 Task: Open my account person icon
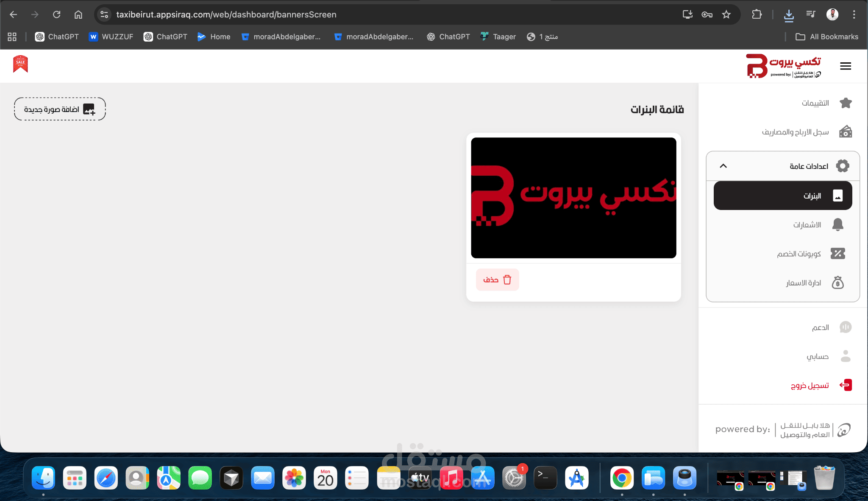pos(846,356)
